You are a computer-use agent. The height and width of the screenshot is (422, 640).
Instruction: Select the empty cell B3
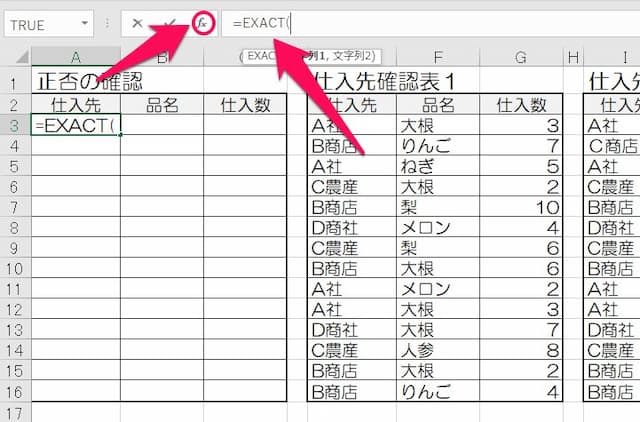162,125
